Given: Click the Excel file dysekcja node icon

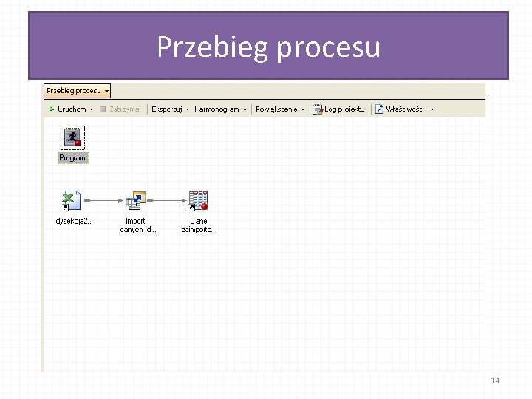Looking at the screenshot, I should 71,200.
